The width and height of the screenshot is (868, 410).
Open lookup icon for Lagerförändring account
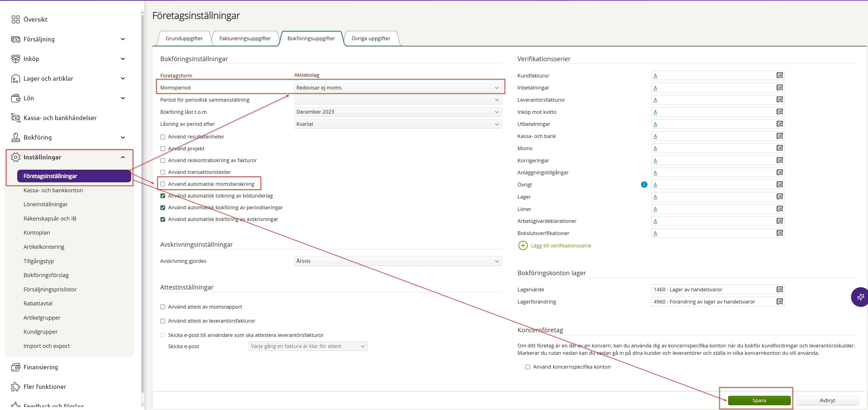[779, 302]
